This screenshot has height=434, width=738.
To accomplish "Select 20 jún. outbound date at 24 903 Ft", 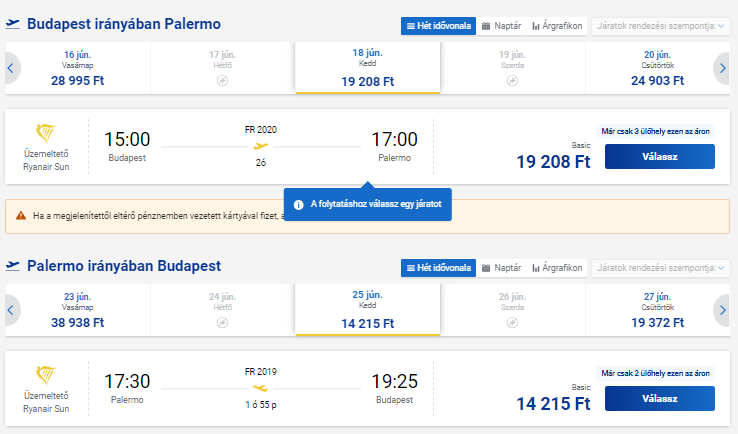I will [657, 68].
